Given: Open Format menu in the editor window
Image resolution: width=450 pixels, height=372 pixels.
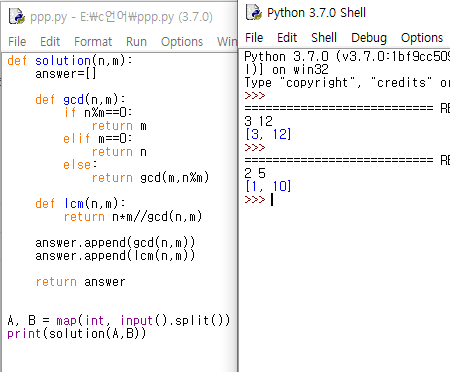Looking at the screenshot, I should click(x=93, y=42).
